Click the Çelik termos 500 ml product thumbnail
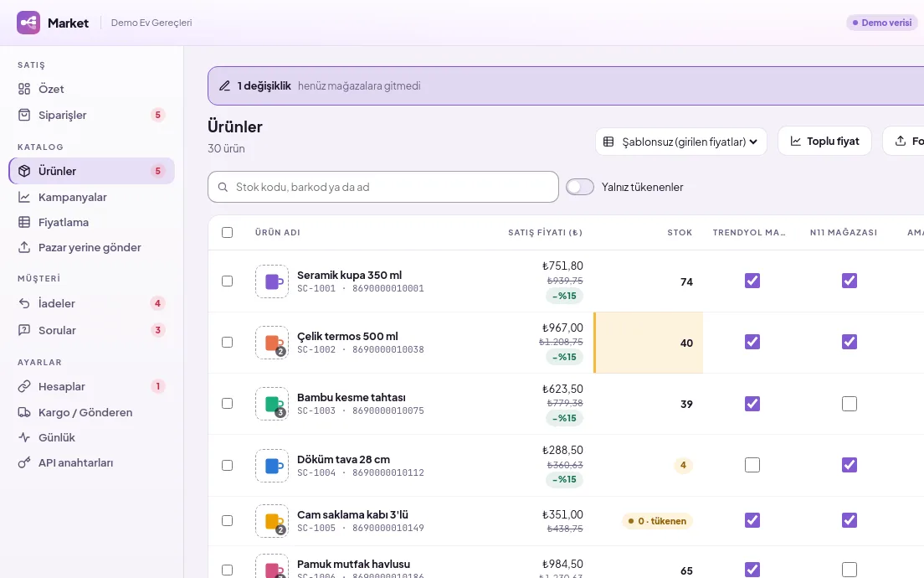Image resolution: width=924 pixels, height=578 pixels. click(272, 343)
